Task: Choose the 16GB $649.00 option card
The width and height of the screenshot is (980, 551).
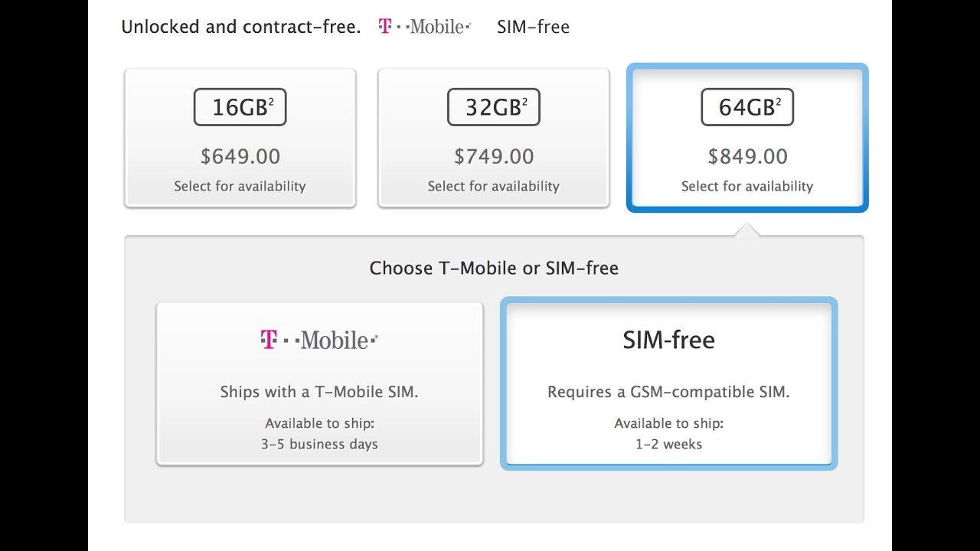Action: [240, 138]
